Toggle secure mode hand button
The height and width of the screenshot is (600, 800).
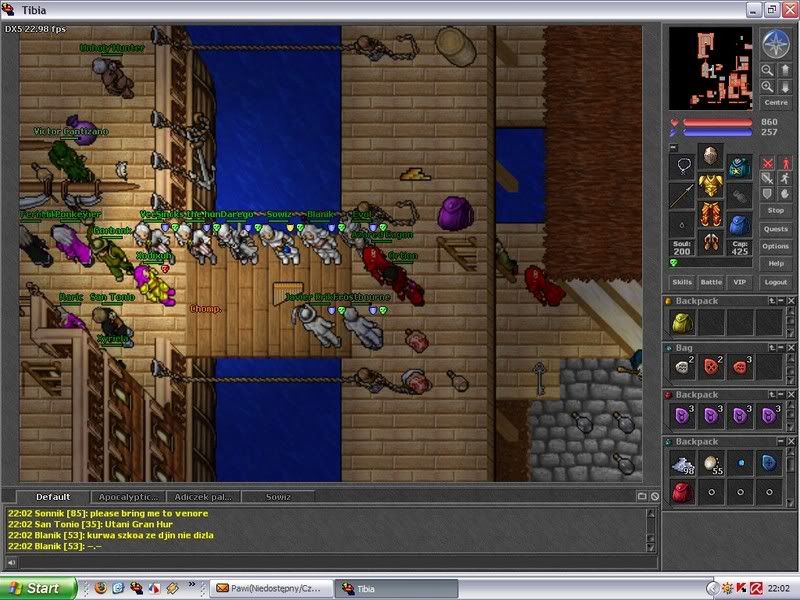785,194
